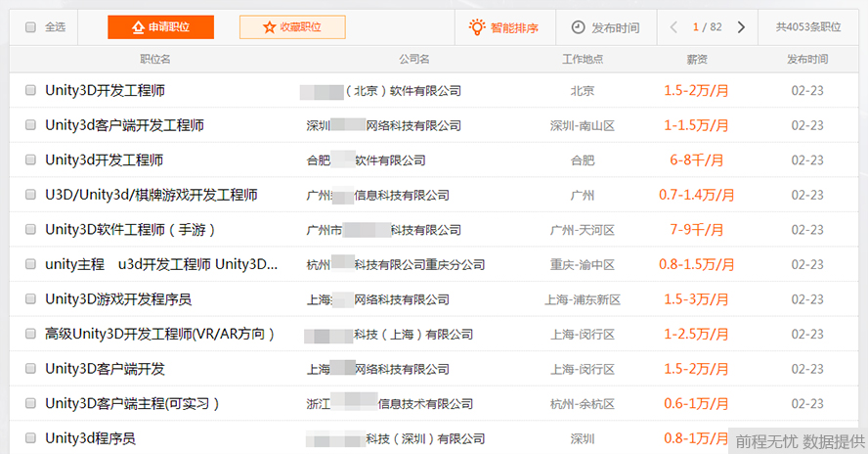Toggle the 全选 select-all checkbox

click(30, 27)
